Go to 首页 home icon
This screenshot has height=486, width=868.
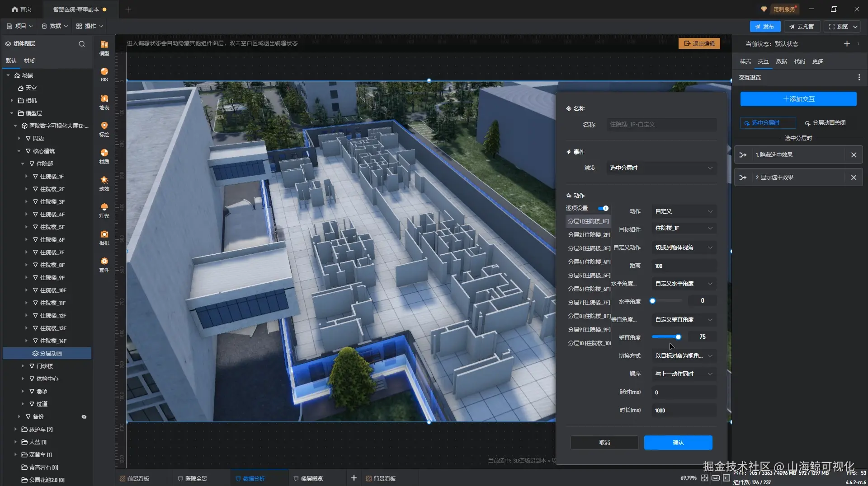tap(21, 9)
